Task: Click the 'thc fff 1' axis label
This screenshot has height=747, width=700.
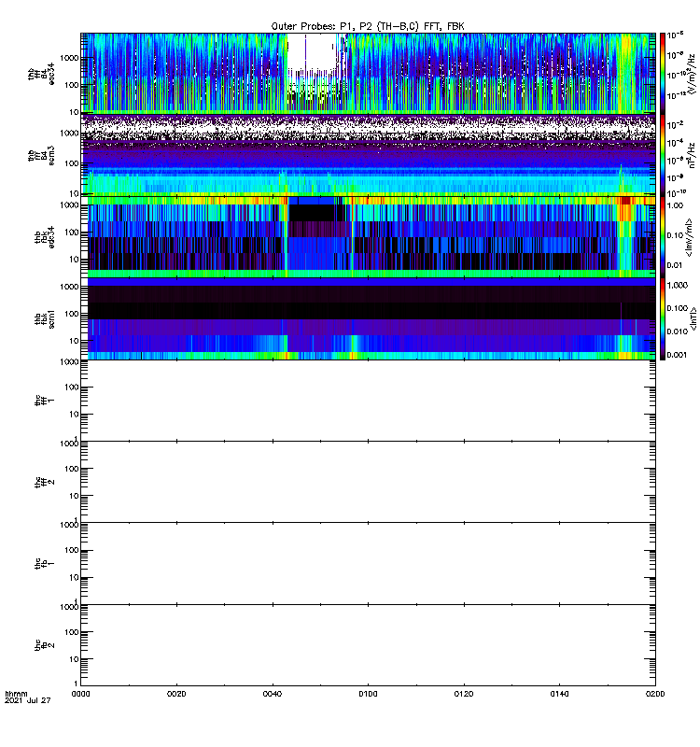Action: click(45, 401)
